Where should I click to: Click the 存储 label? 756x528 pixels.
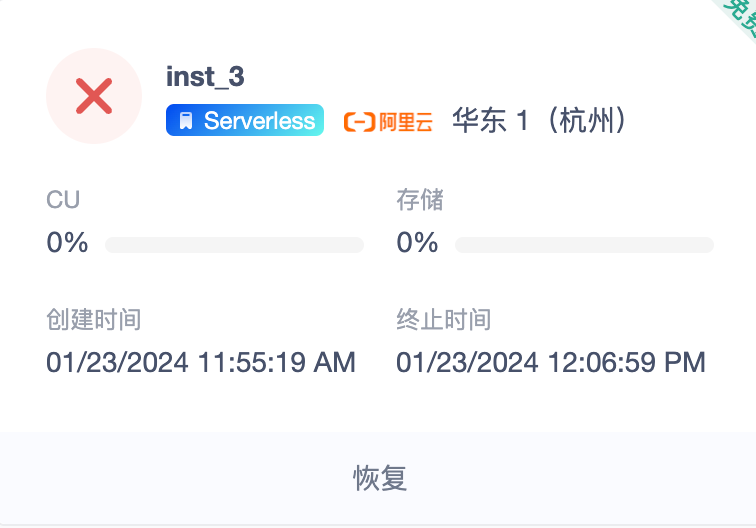(419, 200)
